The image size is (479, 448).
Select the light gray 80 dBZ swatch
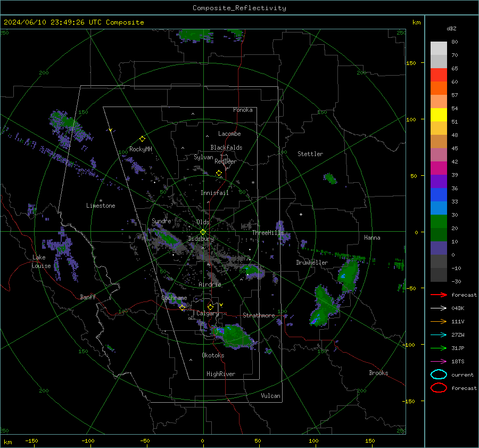click(439, 48)
